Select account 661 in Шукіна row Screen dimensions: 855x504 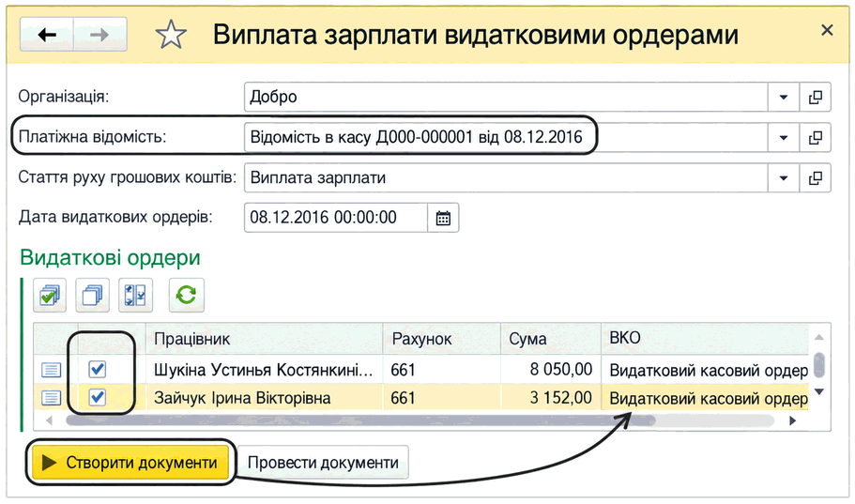pos(442,370)
